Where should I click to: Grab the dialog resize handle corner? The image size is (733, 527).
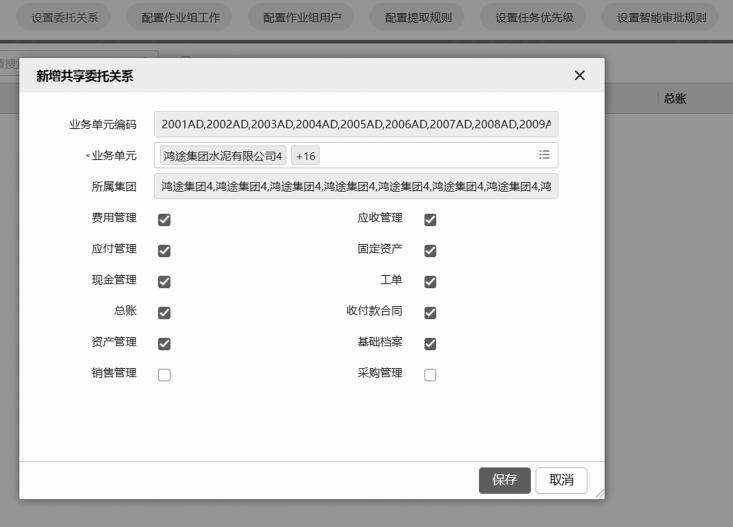(x=599, y=494)
